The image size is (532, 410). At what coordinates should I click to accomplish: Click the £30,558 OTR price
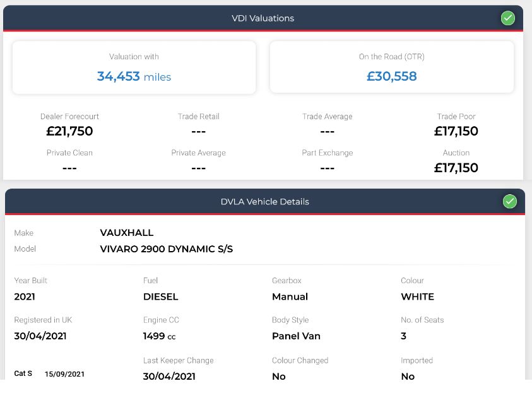pos(391,76)
